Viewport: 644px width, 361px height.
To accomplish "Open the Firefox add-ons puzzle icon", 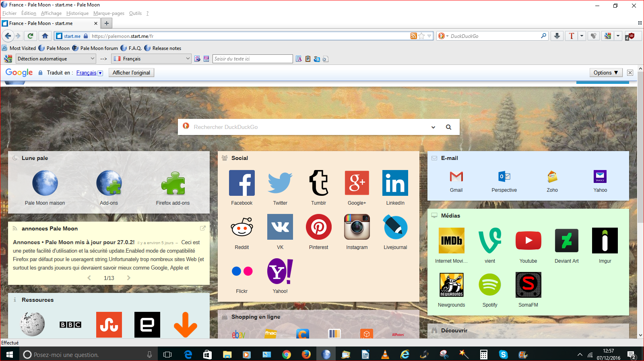I will pyautogui.click(x=173, y=183).
